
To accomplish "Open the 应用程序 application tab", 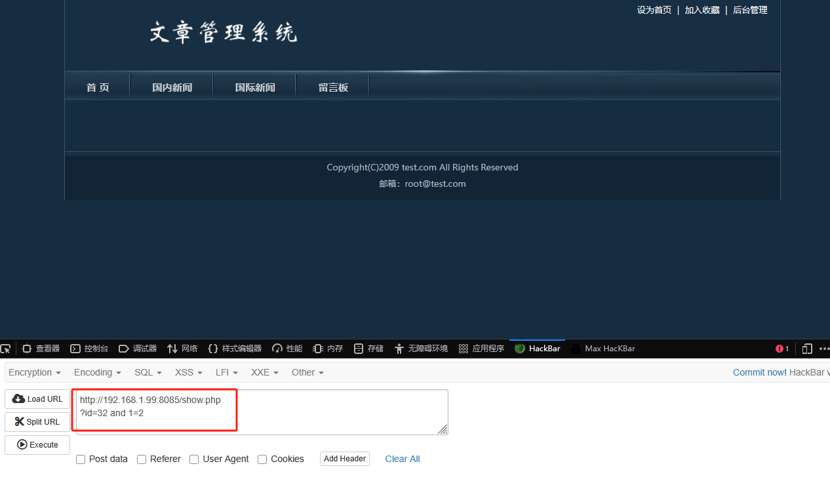I will pos(481,349).
